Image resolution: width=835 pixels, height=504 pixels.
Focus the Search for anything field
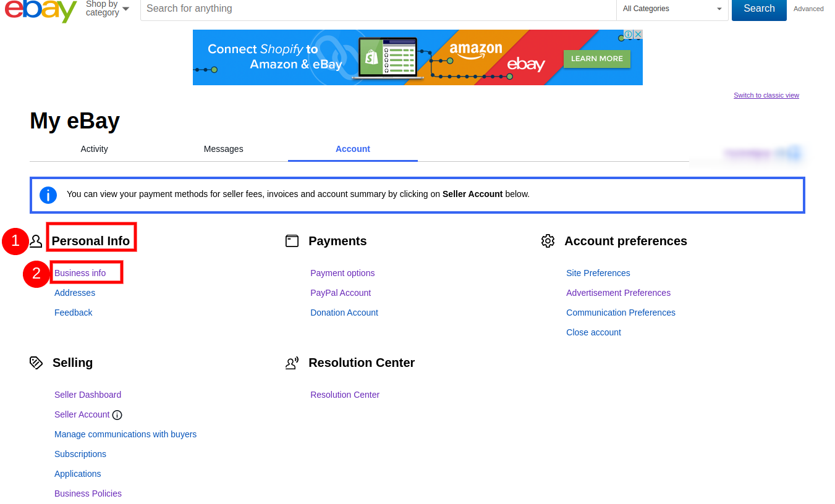pos(377,9)
